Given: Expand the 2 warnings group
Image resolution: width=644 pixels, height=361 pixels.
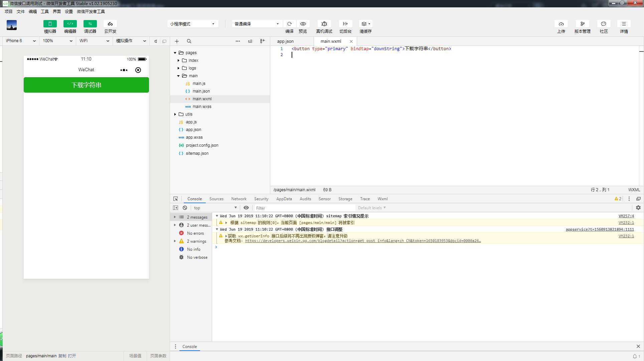Looking at the screenshot, I should [175, 241].
